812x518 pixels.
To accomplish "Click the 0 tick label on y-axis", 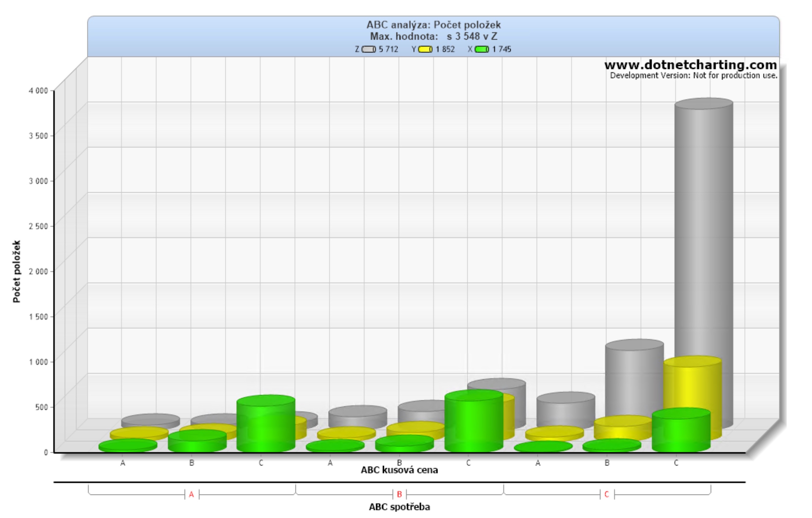I will (x=46, y=452).
